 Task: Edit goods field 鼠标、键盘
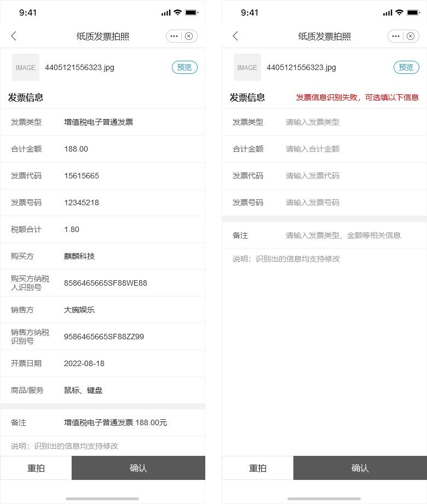pos(83,390)
